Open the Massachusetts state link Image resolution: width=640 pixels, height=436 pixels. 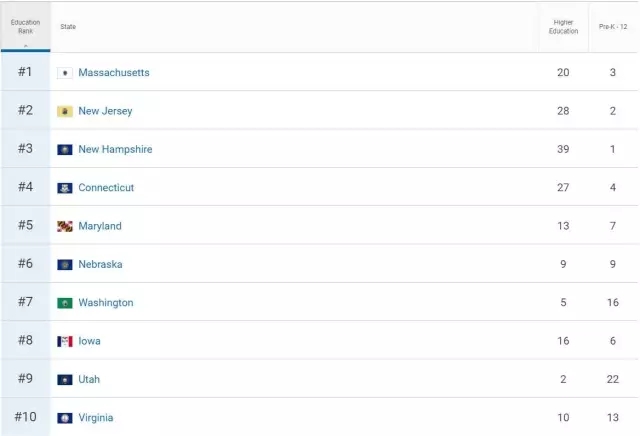[114, 73]
